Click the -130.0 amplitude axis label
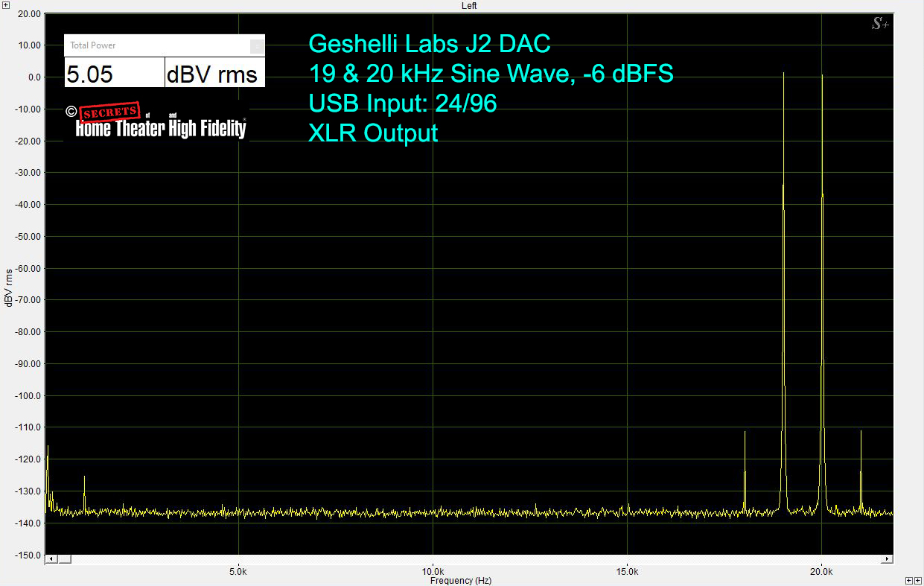This screenshot has height=586, width=924. pos(28,491)
